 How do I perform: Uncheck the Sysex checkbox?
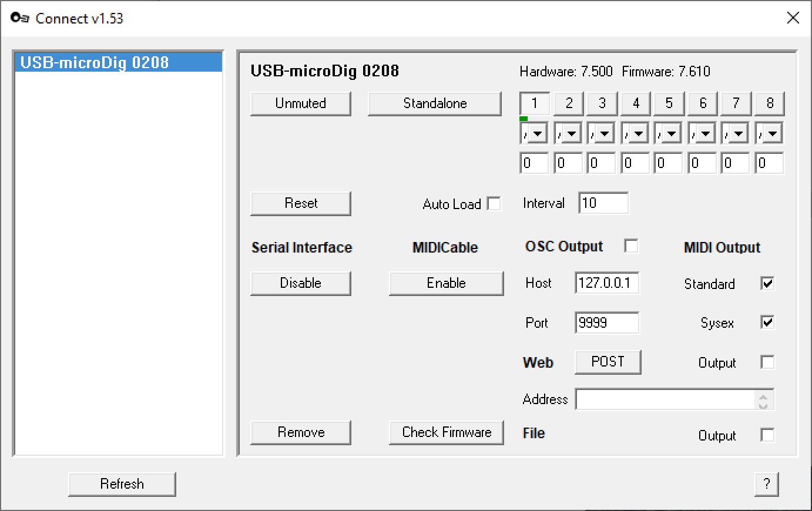(x=767, y=322)
